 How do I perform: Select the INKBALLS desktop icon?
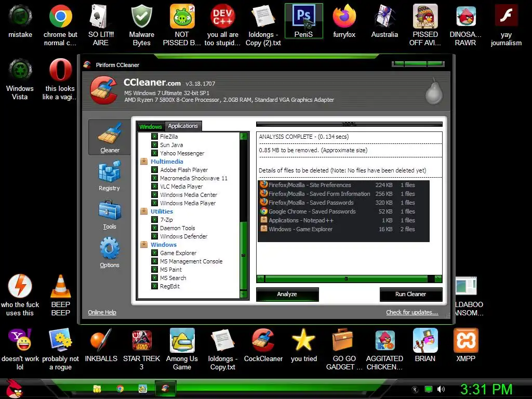101,345
